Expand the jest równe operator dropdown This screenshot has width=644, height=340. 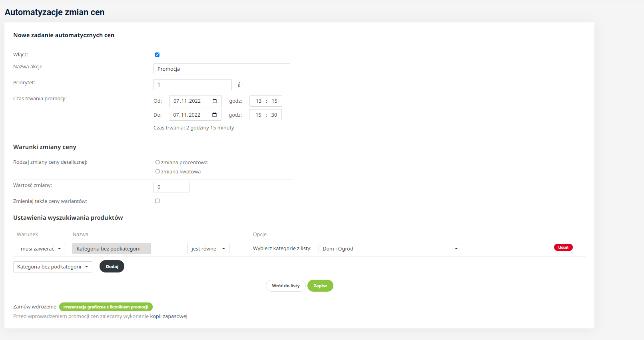208,249
